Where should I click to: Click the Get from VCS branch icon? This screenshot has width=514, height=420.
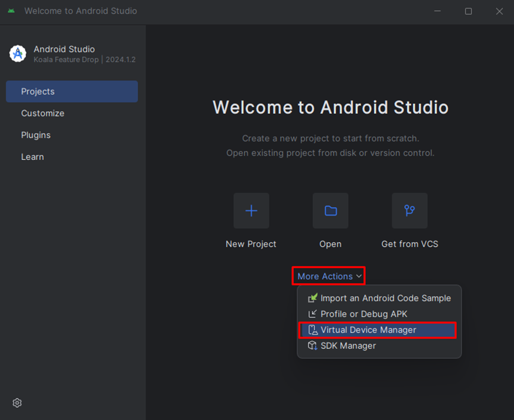pyautogui.click(x=410, y=211)
